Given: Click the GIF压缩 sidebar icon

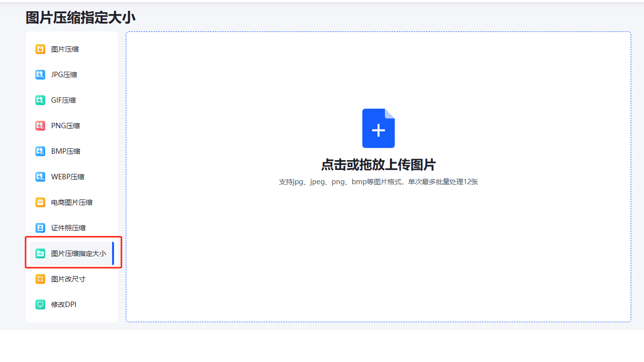Looking at the screenshot, I should click(x=40, y=100).
